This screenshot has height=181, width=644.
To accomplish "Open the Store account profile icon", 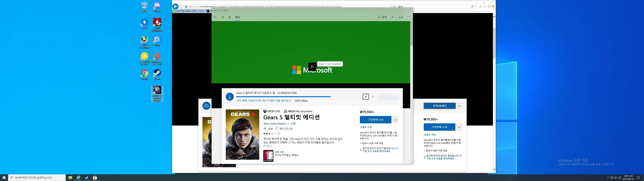I will [x=392, y=17].
